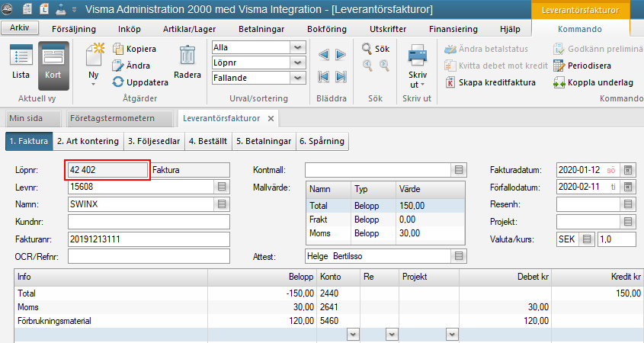The image size is (644, 343).
Task: Open the Arkiv menu
Action: (20, 28)
